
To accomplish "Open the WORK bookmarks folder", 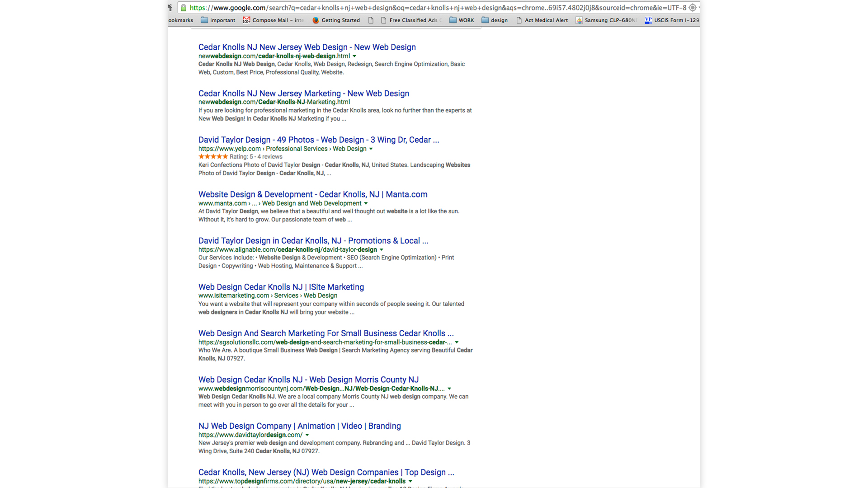I will pyautogui.click(x=462, y=20).
